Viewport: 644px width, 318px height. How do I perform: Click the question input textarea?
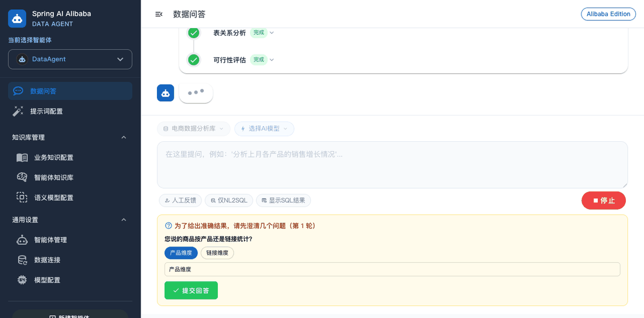392,165
